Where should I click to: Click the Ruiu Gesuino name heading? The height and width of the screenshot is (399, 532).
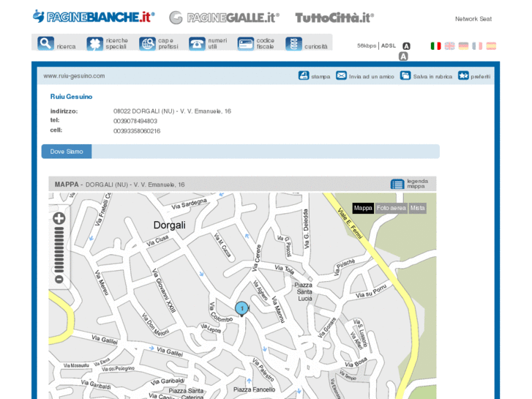[71, 97]
